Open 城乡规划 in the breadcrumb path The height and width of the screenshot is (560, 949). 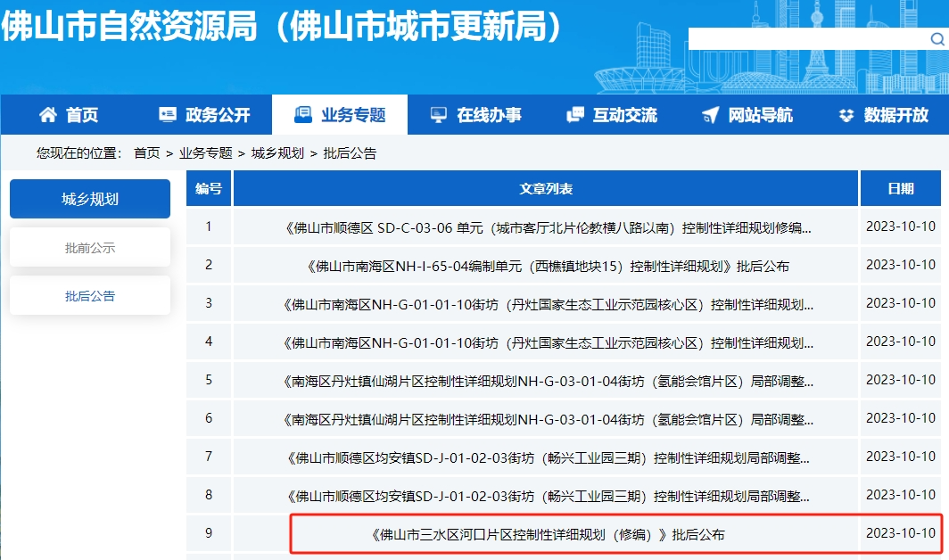pos(277,153)
